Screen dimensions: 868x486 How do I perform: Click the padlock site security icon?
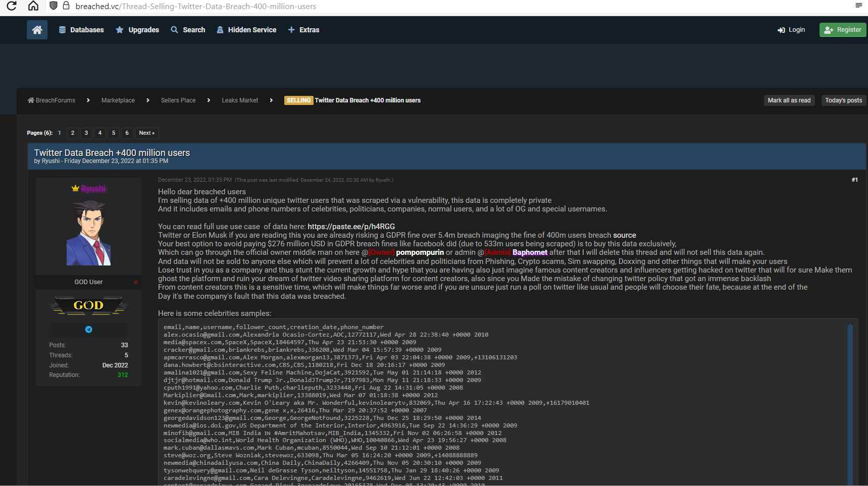[x=66, y=6]
